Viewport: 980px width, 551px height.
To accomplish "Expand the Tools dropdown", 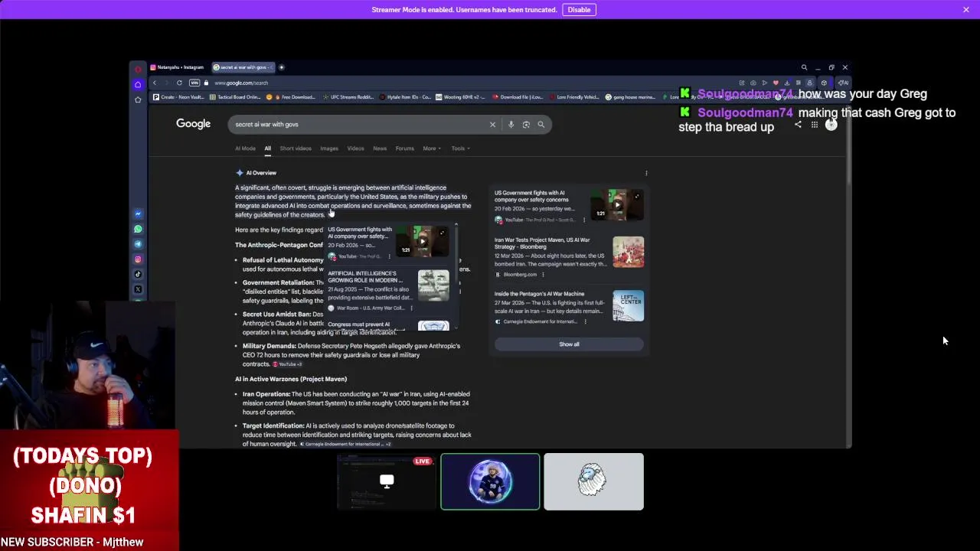I will (460, 148).
